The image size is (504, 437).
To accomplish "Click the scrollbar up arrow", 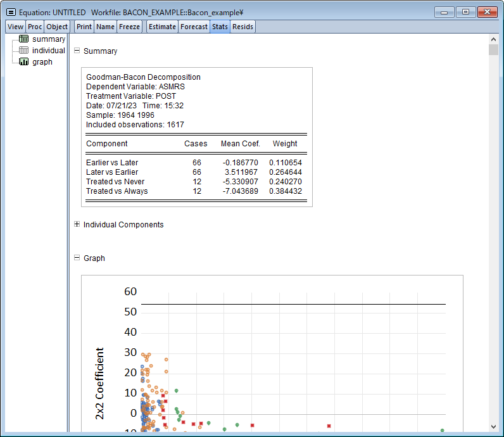I will pos(493,39).
